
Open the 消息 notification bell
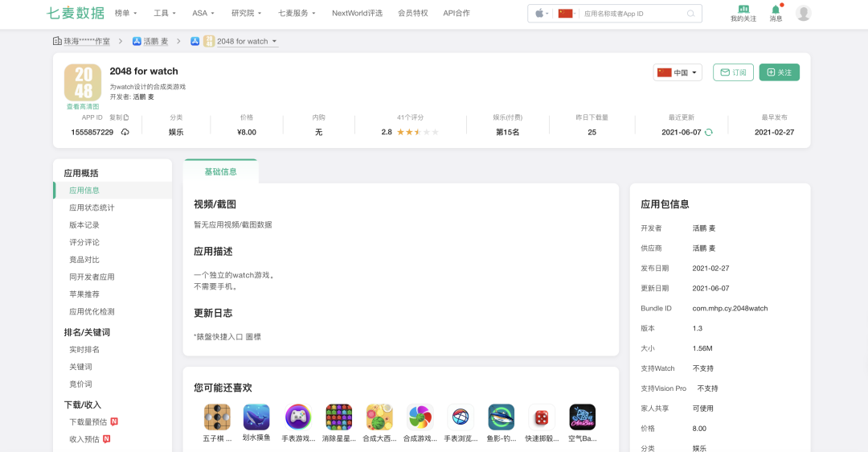(x=776, y=14)
